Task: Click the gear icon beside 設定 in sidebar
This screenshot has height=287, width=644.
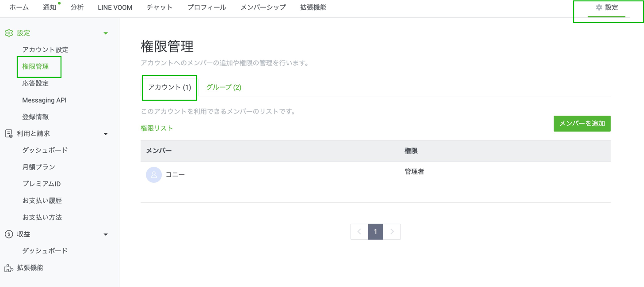Action: (9, 33)
